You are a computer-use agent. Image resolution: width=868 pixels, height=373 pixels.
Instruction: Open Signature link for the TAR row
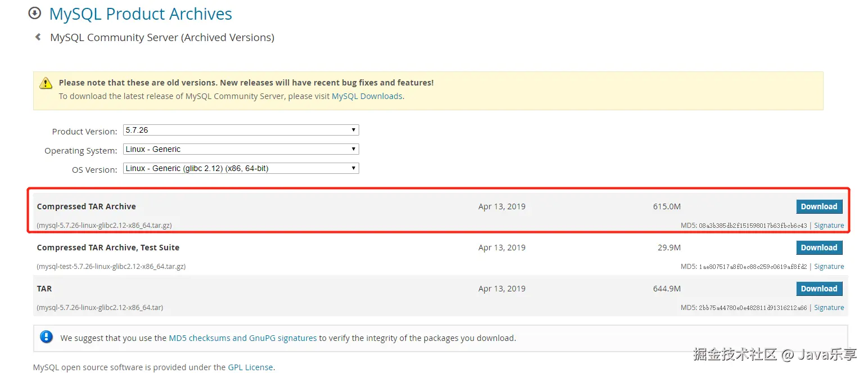pyautogui.click(x=829, y=308)
